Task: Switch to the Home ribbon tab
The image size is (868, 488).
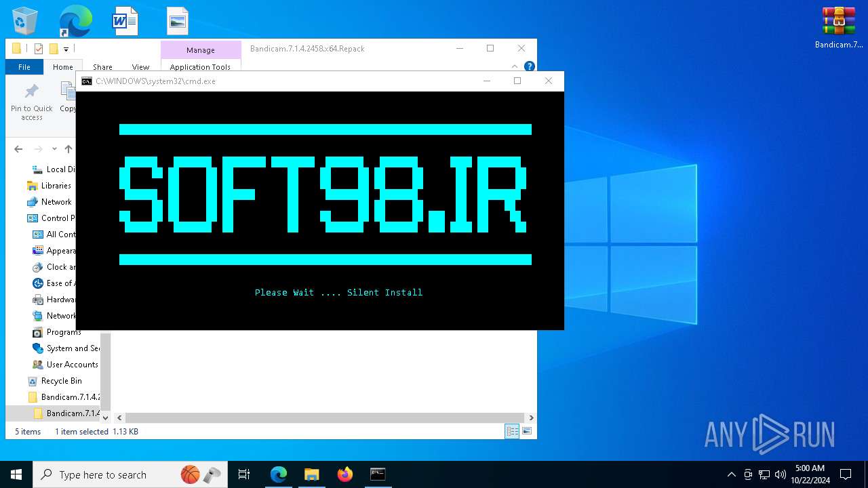Action: [x=63, y=67]
